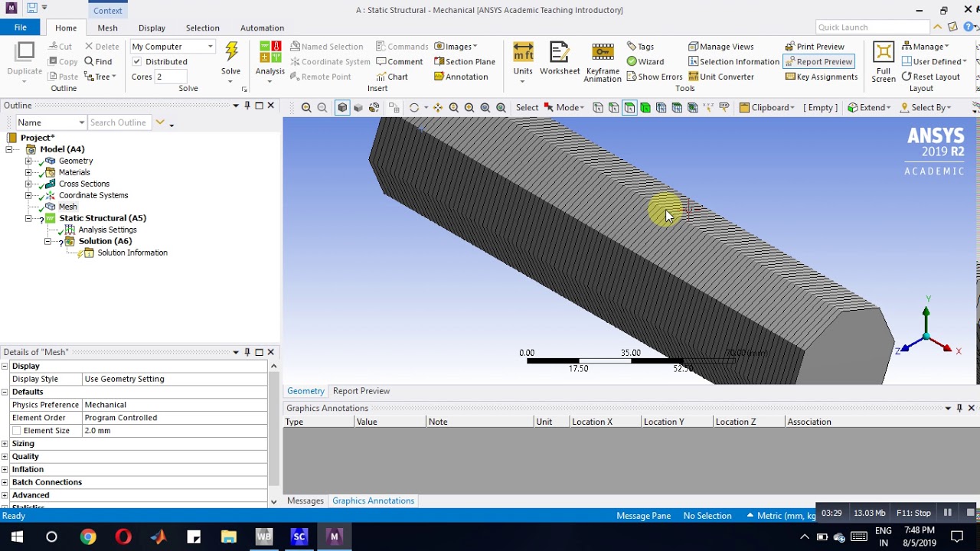
Task: Open the Tags tool
Action: 640,47
